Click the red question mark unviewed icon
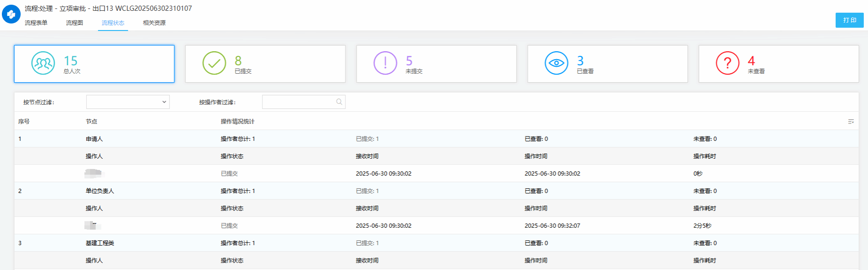This screenshot has height=270, width=868. 727,63
